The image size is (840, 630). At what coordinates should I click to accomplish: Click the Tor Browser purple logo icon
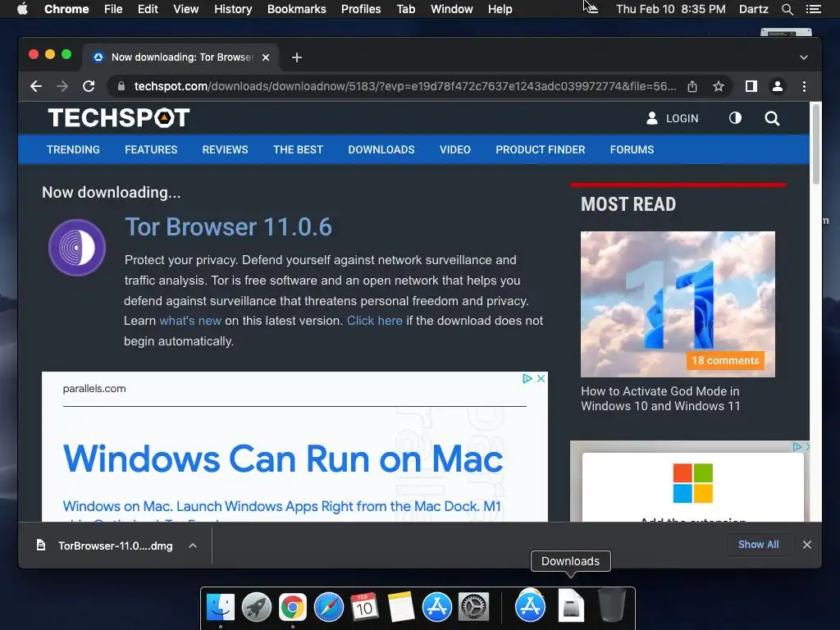coord(77,248)
